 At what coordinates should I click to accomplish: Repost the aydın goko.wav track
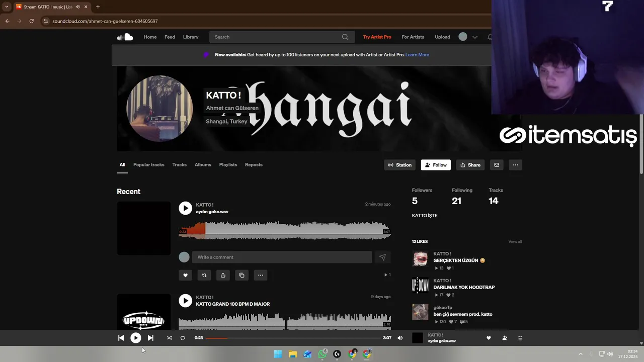click(x=204, y=275)
